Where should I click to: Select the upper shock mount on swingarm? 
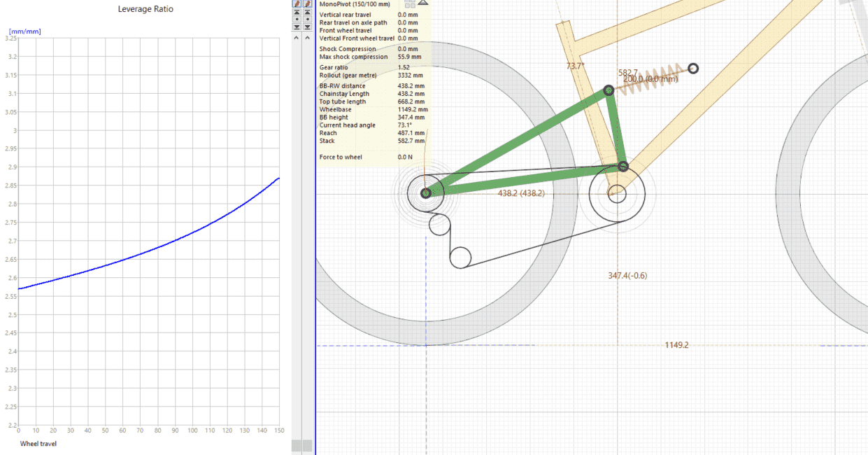609,90
